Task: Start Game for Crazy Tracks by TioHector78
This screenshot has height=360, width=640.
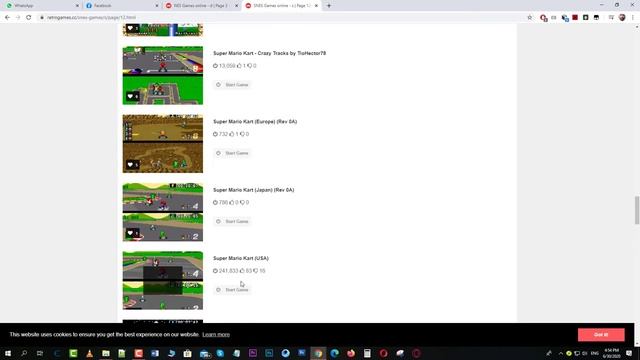Action: 232,84
